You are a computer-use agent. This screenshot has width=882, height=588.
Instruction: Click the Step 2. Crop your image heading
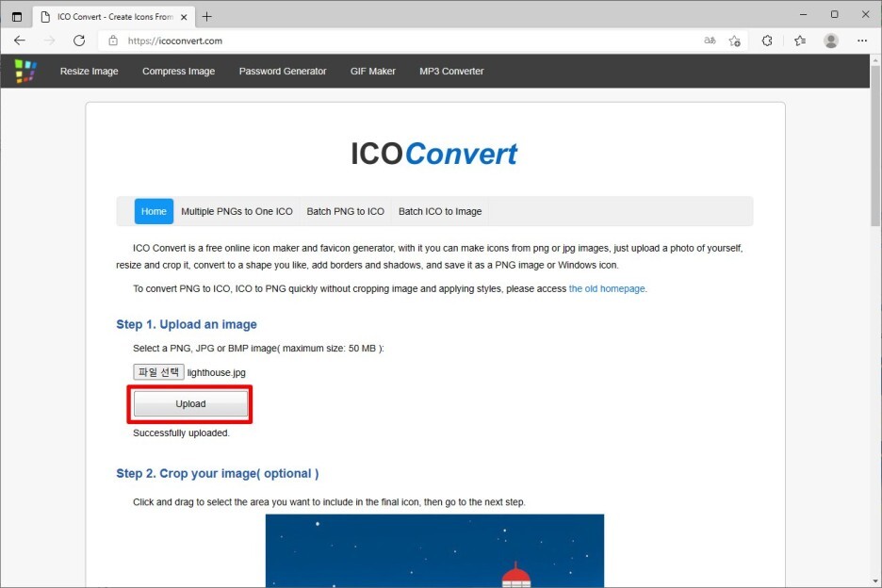217,474
